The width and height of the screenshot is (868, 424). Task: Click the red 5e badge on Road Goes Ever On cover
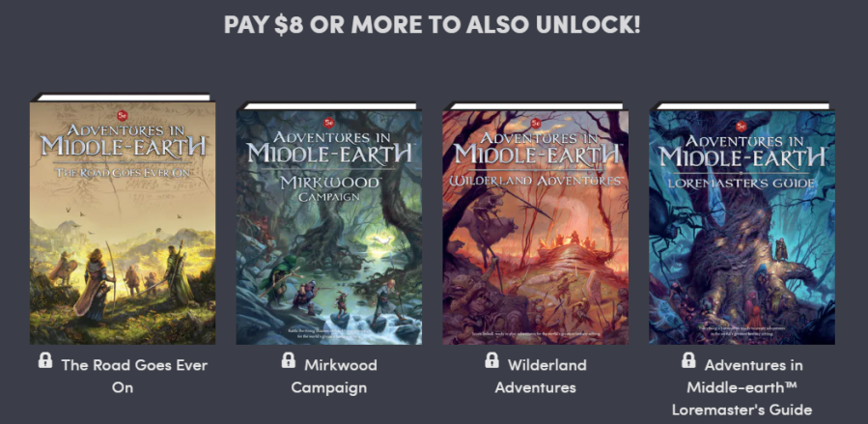(123, 115)
